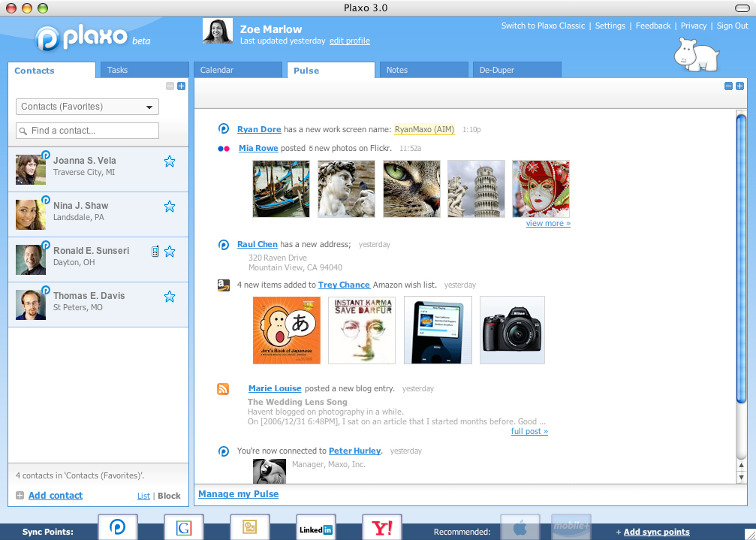The height and width of the screenshot is (540, 756).
Task: Click the Plaxo beta logo
Action: point(92,38)
